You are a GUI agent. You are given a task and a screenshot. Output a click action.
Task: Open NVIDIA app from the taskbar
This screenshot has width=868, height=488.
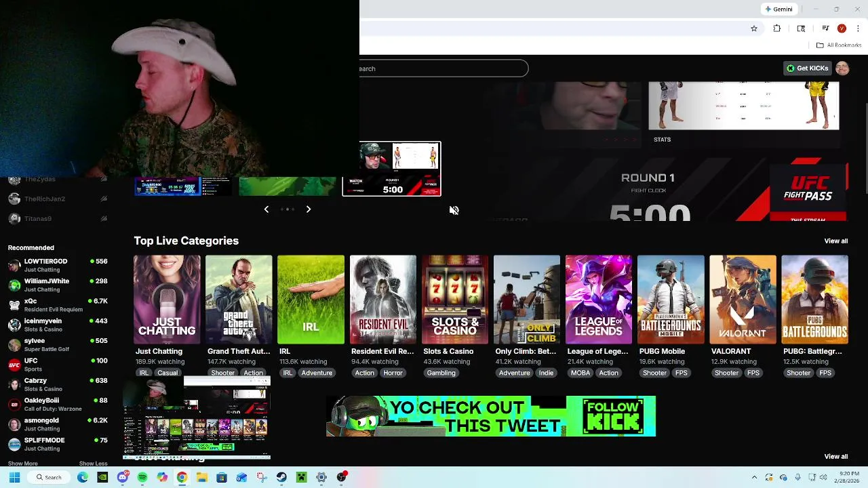102,478
